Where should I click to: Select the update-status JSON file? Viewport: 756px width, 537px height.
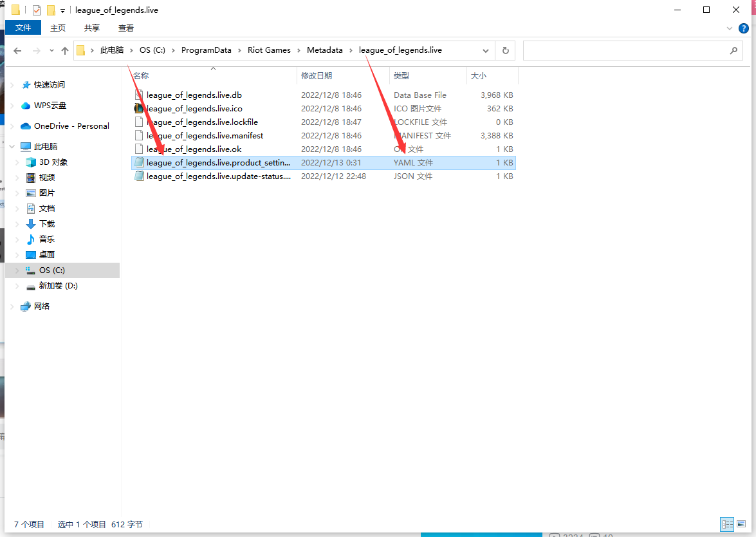pyautogui.click(x=218, y=176)
